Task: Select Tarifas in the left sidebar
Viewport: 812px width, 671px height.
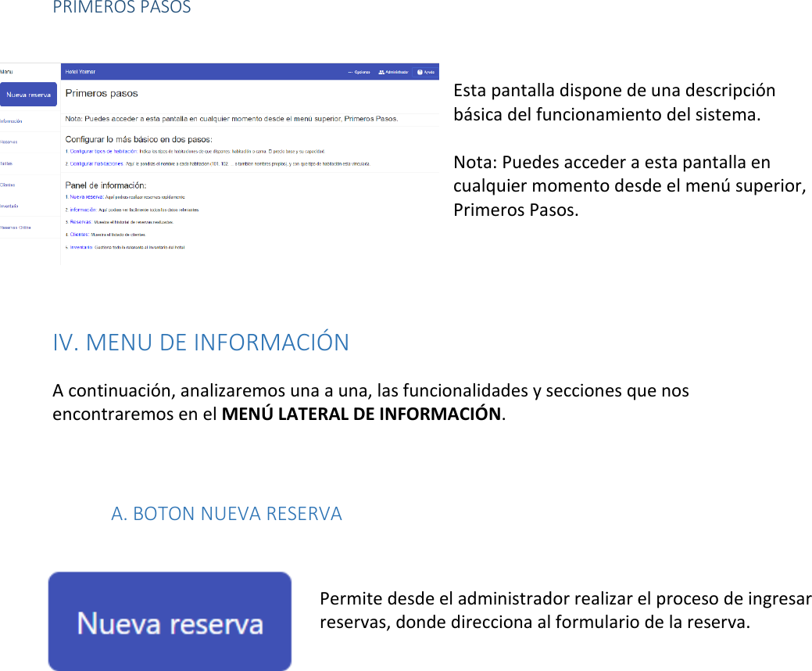Action: [6, 163]
